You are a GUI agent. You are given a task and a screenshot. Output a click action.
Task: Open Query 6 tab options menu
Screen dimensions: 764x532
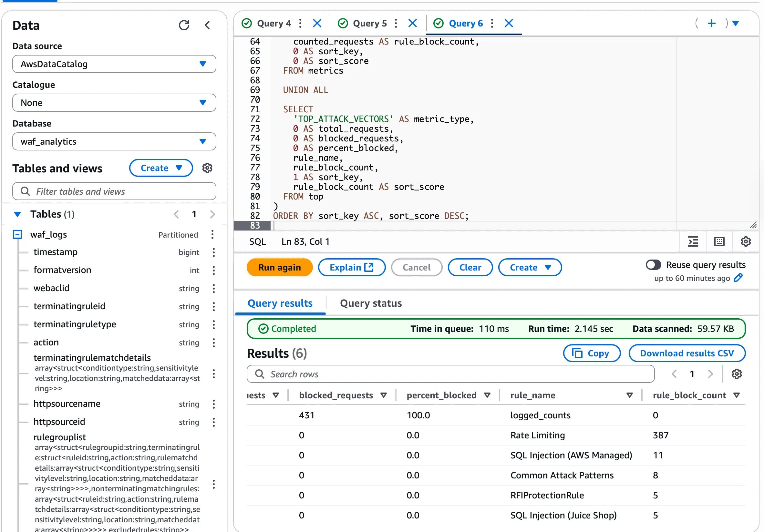coord(492,23)
